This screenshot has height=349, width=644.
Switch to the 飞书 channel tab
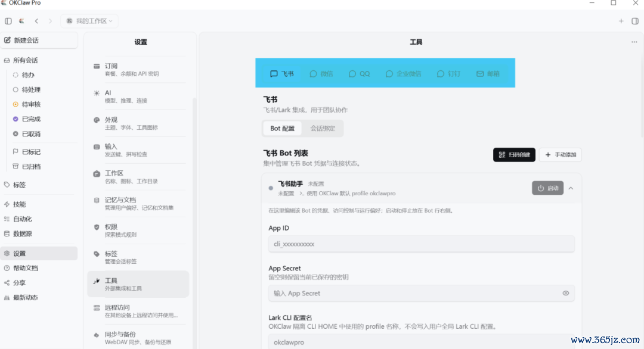click(x=281, y=74)
